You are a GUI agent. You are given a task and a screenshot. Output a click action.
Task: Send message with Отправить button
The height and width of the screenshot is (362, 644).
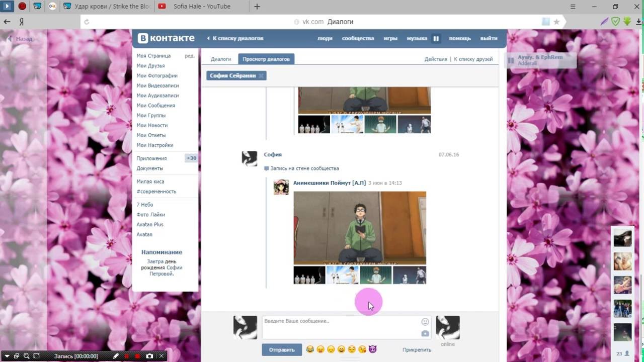(x=282, y=349)
